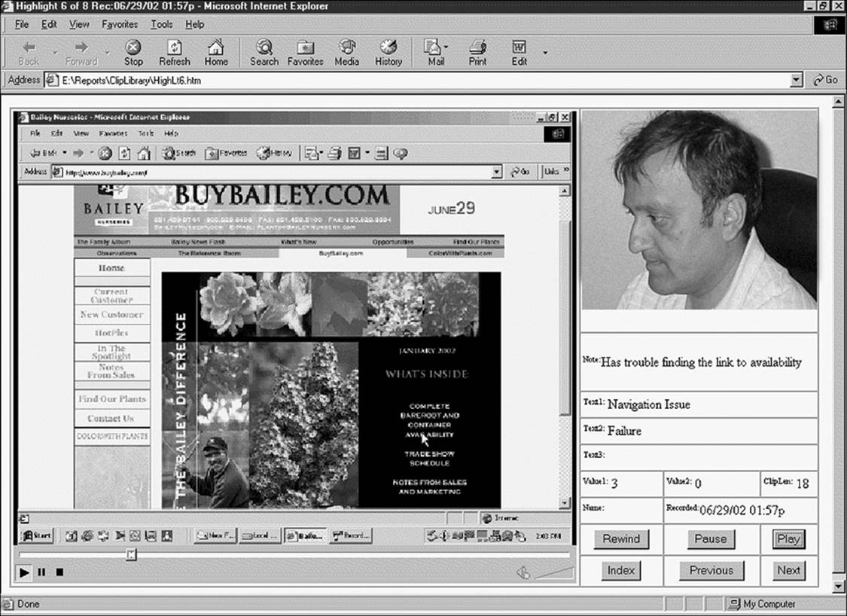Click the Windows logo throbber in the top right

tap(829, 25)
